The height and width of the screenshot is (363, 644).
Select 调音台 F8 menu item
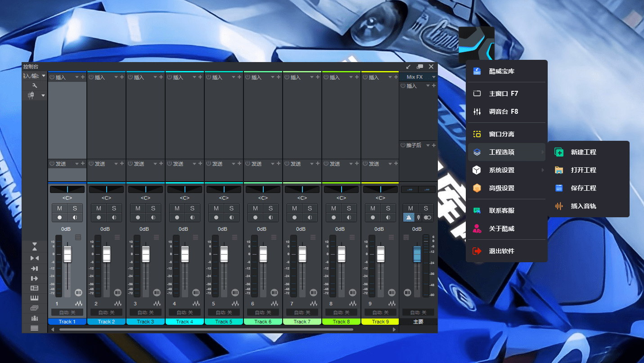click(507, 112)
